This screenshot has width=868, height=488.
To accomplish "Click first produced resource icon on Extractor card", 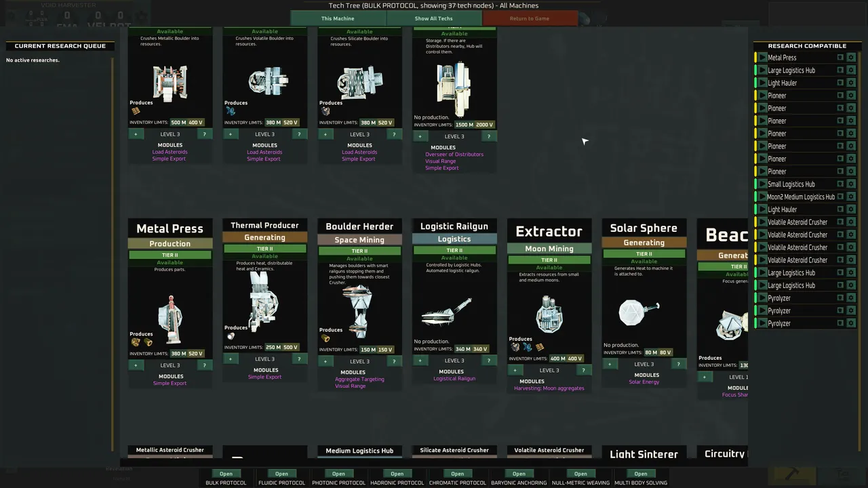I will click(515, 347).
